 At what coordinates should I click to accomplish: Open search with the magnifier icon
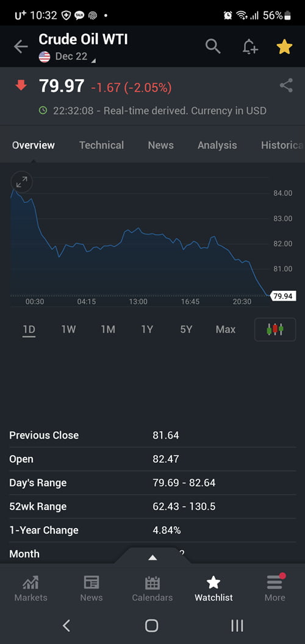click(x=213, y=46)
